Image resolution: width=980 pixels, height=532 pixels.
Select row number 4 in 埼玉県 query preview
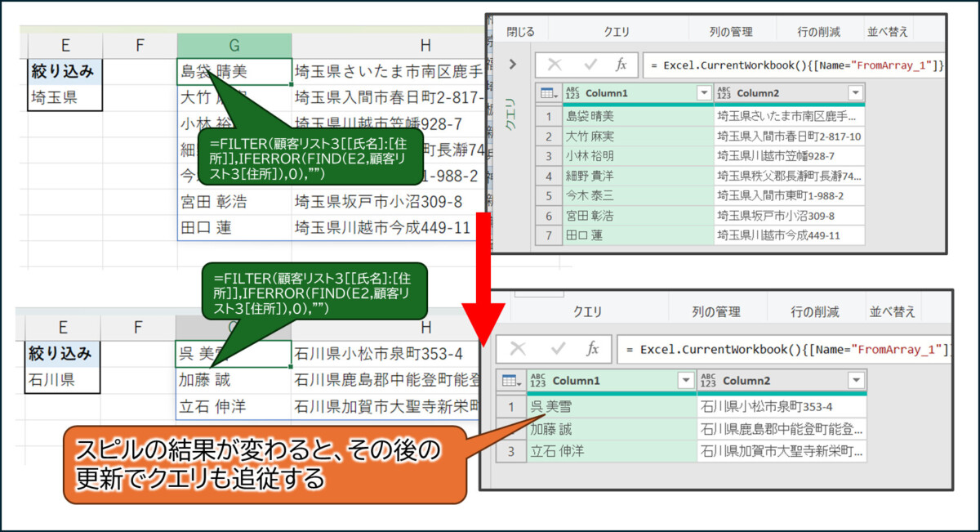click(549, 176)
